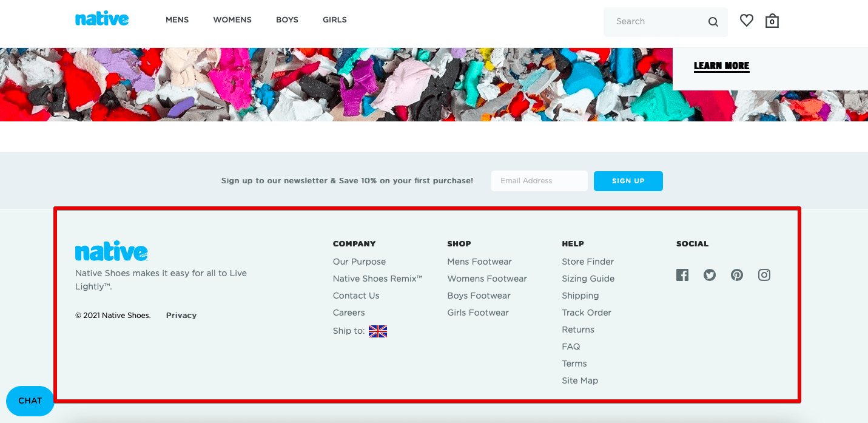Viewport: 868px width, 423px height.
Task: Open the WOMENS navigation menu
Action: [232, 20]
